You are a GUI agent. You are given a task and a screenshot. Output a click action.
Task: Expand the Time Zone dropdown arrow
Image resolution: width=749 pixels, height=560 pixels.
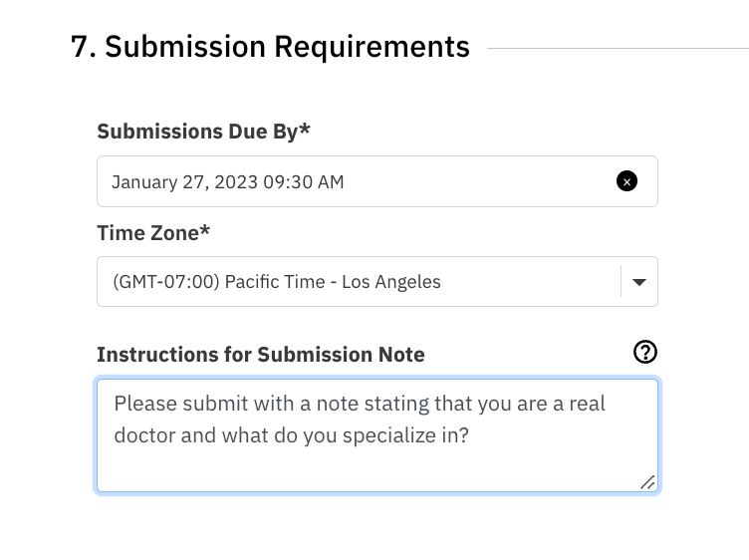tap(639, 282)
